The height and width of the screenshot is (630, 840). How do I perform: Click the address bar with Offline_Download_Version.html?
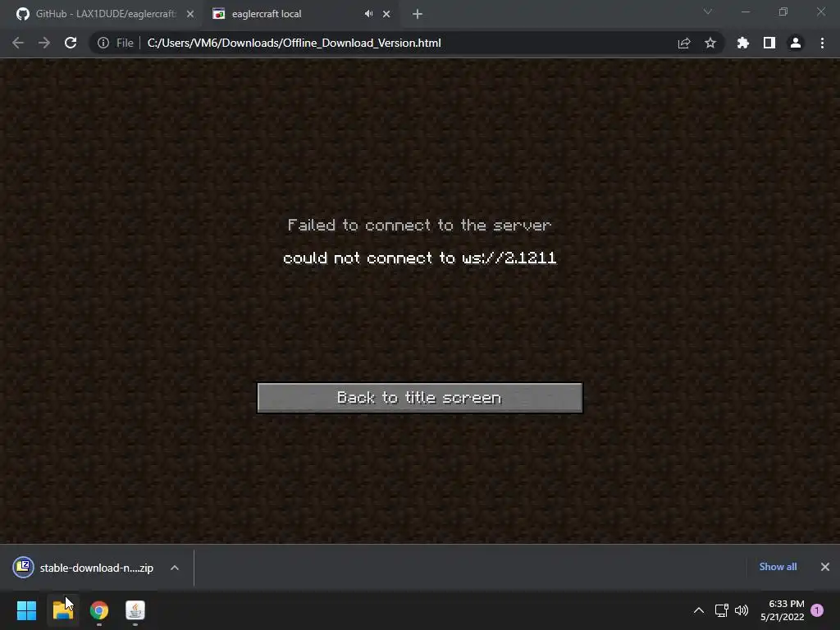coord(294,43)
